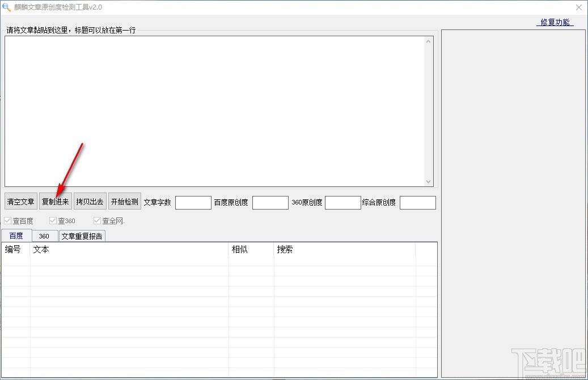Viewport: 588px width, 380px height.
Task: Switch to the 百度 tab
Action: pyautogui.click(x=16, y=236)
